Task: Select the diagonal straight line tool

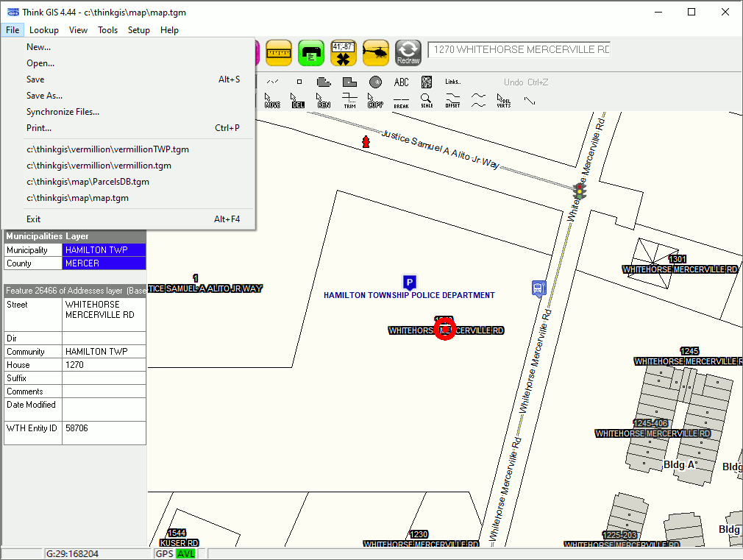Action: click(x=529, y=101)
